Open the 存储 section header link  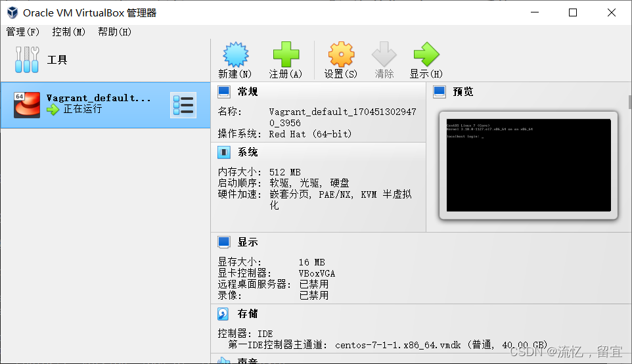click(x=248, y=313)
